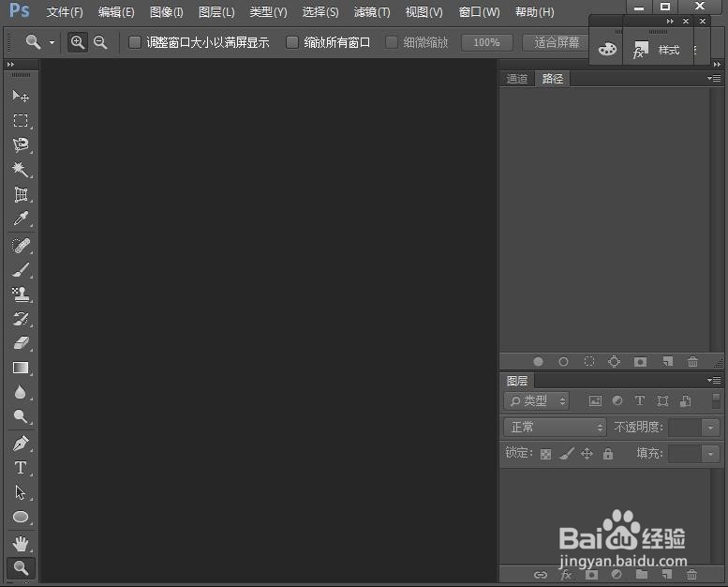This screenshot has height=587, width=728.
Task: Open Layers panel flyout menu
Action: point(714,380)
